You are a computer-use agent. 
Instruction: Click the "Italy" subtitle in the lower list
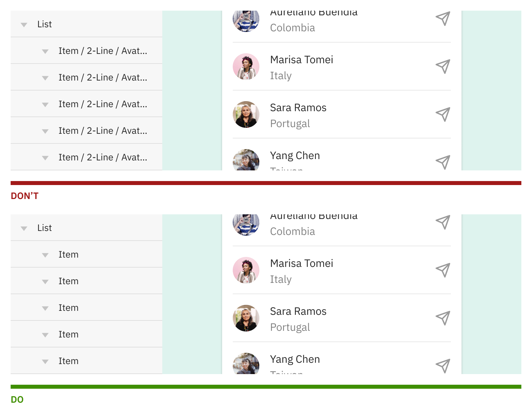[x=281, y=279]
